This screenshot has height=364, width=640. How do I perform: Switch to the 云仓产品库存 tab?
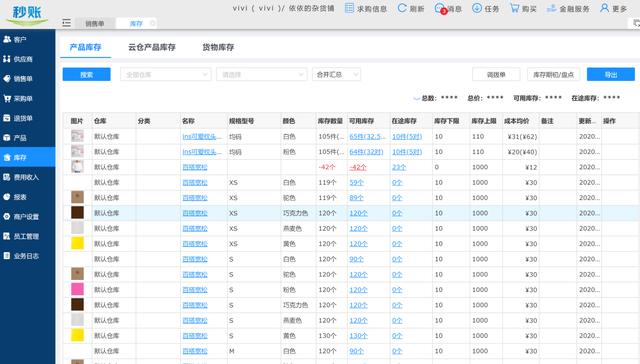tap(152, 47)
